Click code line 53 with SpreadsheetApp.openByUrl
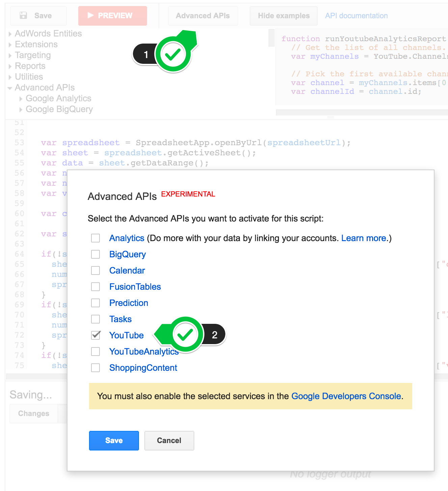The width and height of the screenshot is (448, 491). point(196,143)
